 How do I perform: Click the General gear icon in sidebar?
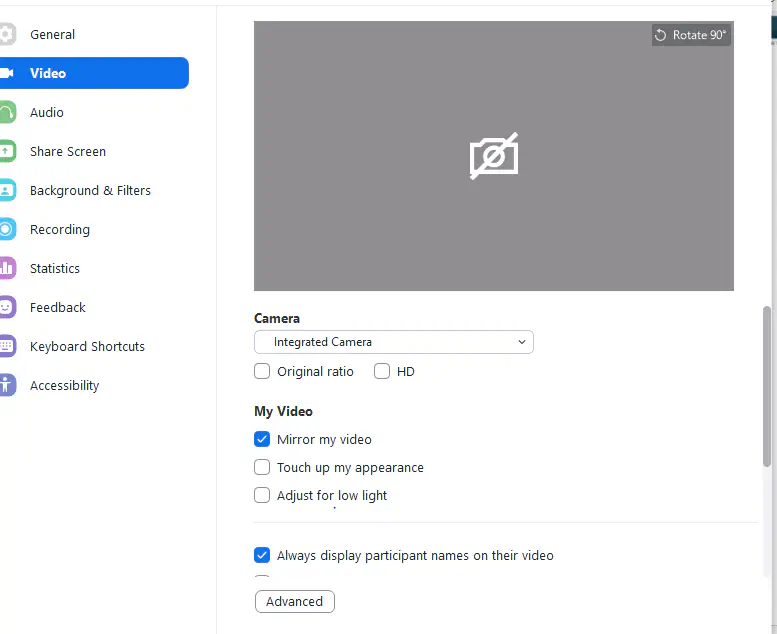tap(7, 35)
